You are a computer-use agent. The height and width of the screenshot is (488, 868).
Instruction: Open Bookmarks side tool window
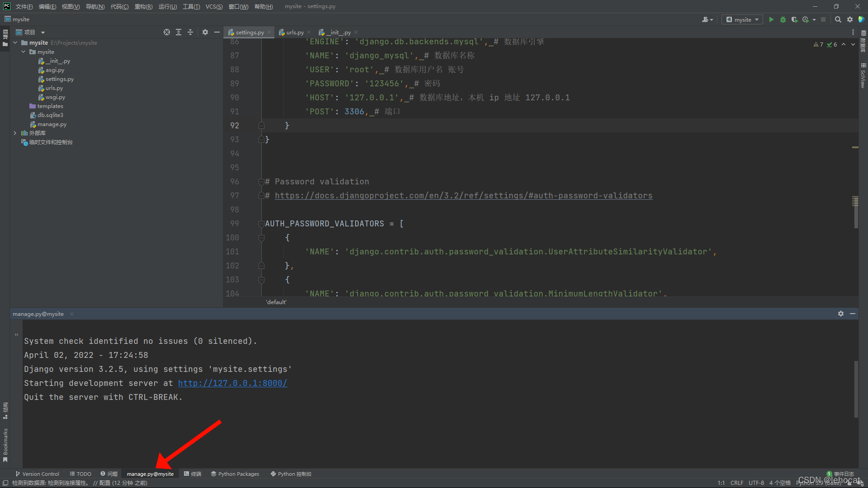pos(5,445)
